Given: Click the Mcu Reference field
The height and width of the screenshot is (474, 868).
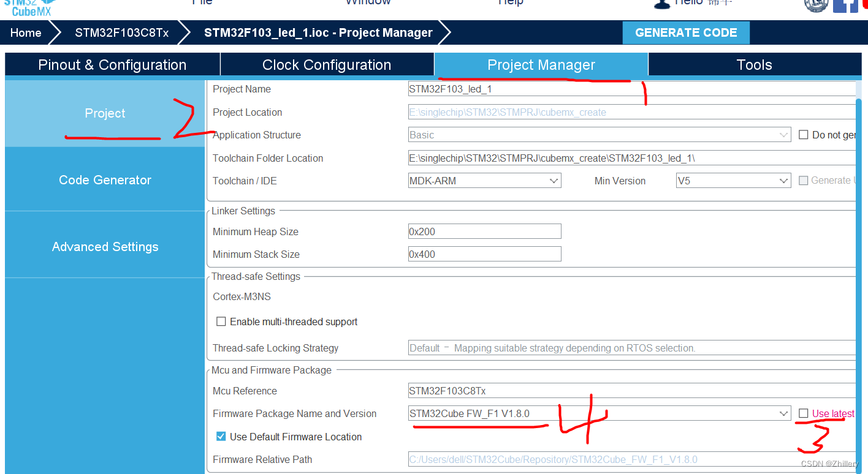Looking at the screenshot, I should 631,391.
